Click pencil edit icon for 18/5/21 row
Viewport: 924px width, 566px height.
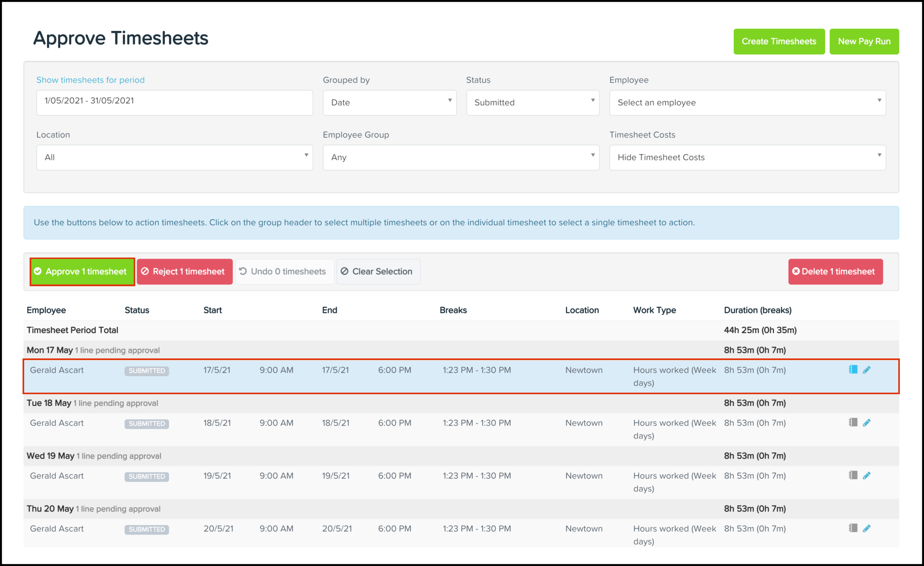click(867, 423)
